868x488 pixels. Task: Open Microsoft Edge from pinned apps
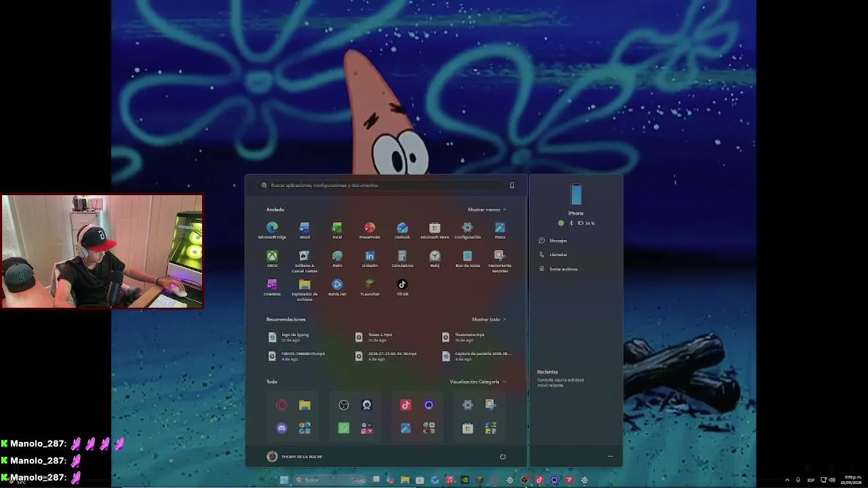coord(272,230)
